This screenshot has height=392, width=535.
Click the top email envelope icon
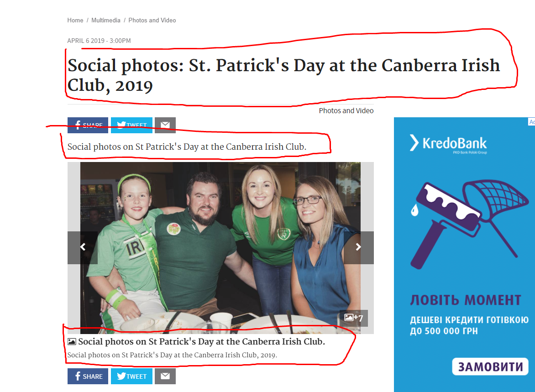click(165, 125)
